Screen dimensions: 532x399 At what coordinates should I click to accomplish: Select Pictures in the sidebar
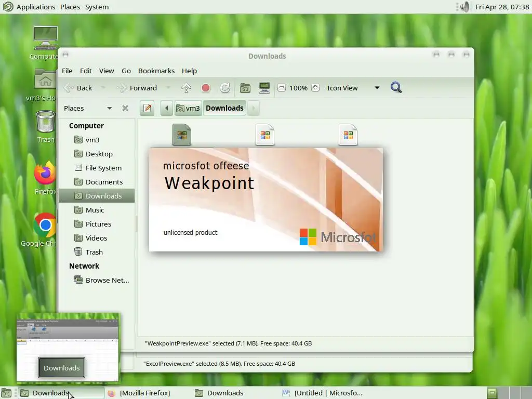(x=97, y=224)
